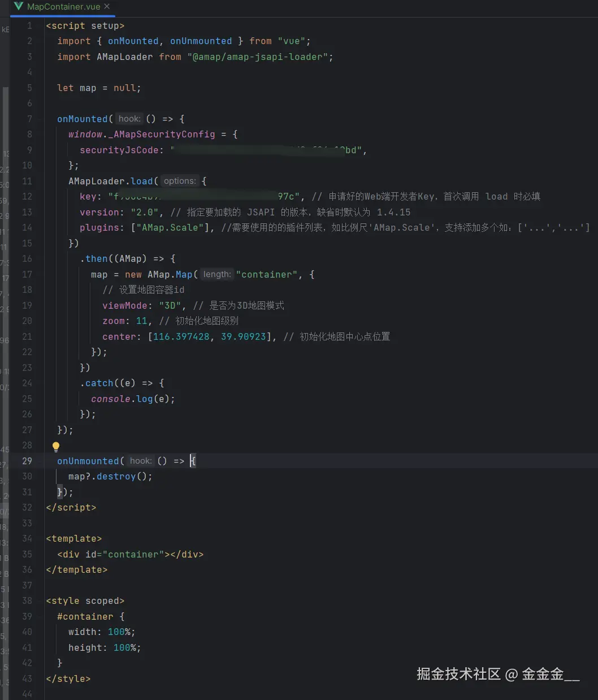
Task: Click the "hook:" inlay hint after onMounted(
Action: [x=129, y=119]
